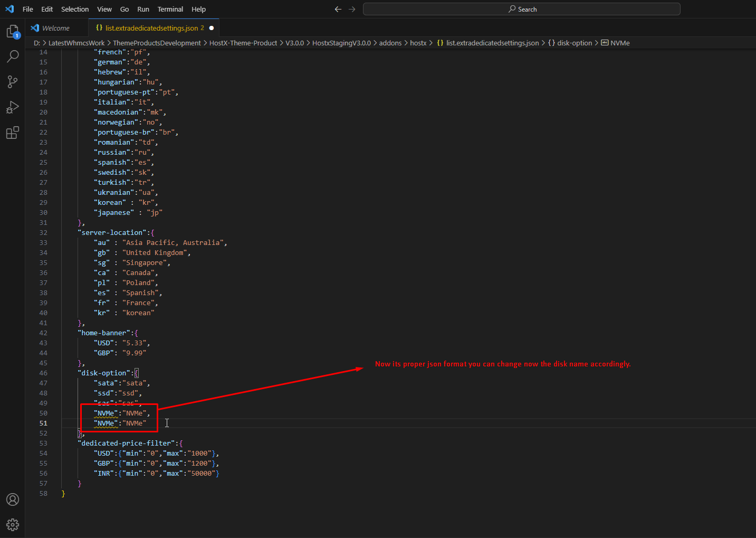Open the Terminal menu

170,9
